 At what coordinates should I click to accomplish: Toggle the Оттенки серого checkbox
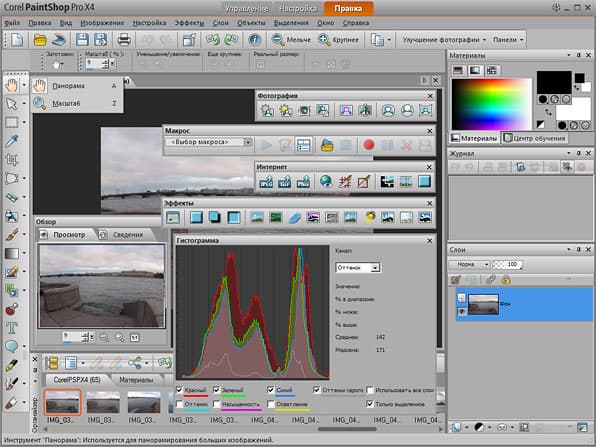point(316,390)
